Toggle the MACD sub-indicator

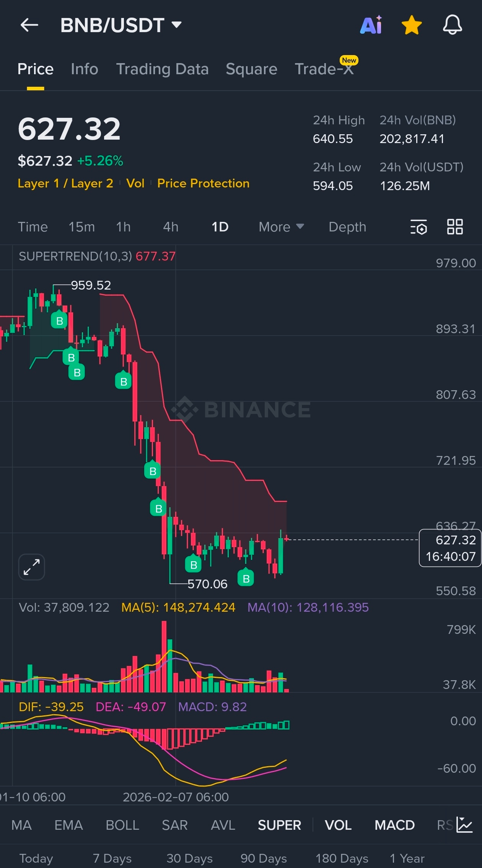click(x=395, y=825)
